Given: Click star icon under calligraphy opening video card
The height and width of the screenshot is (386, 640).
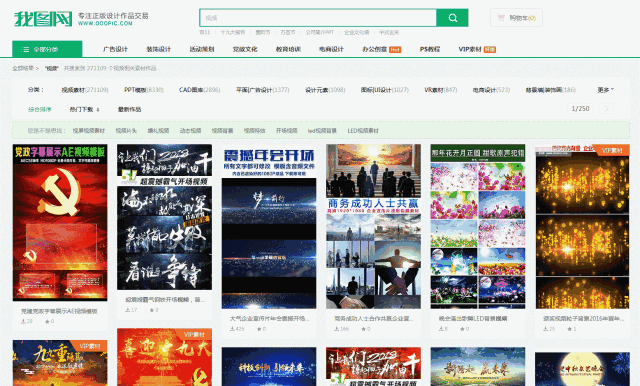Looking at the screenshot, I should coord(151,310).
